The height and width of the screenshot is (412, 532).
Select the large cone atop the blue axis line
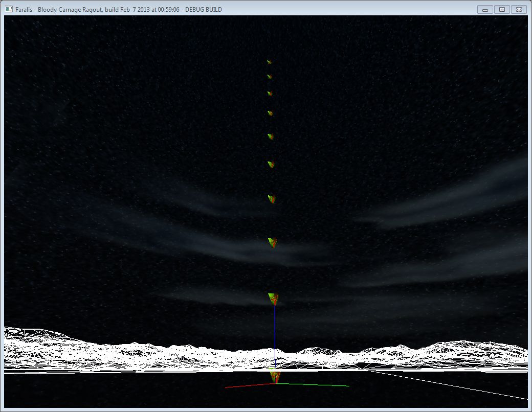click(274, 298)
